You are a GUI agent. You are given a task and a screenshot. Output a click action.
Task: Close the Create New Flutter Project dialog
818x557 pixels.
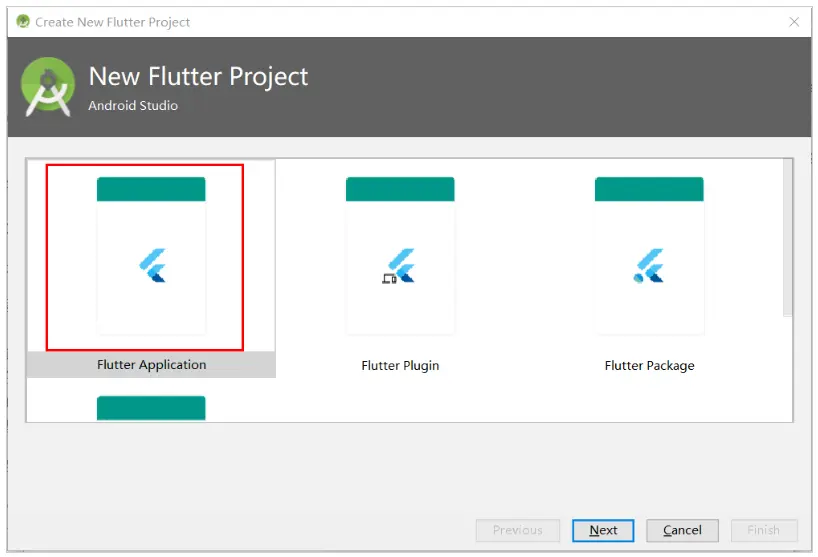point(794,22)
